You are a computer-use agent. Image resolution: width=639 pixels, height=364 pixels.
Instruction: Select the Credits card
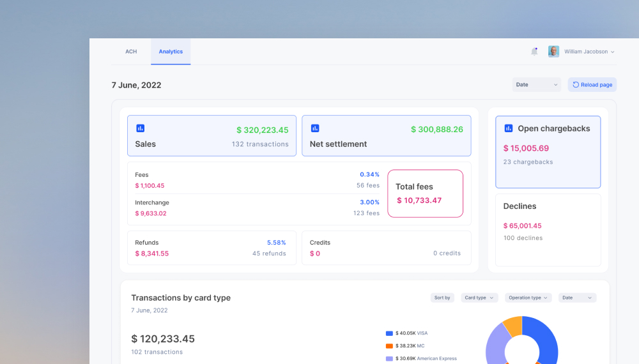387,248
